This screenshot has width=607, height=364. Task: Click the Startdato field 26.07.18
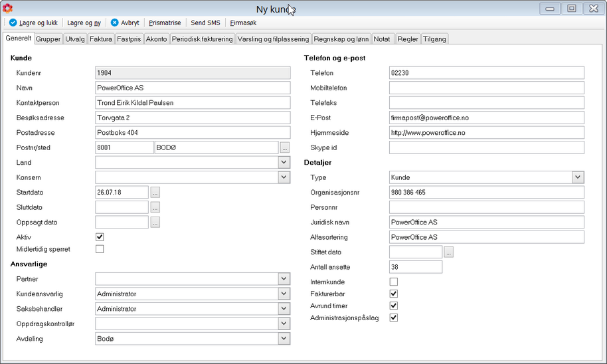122,193
